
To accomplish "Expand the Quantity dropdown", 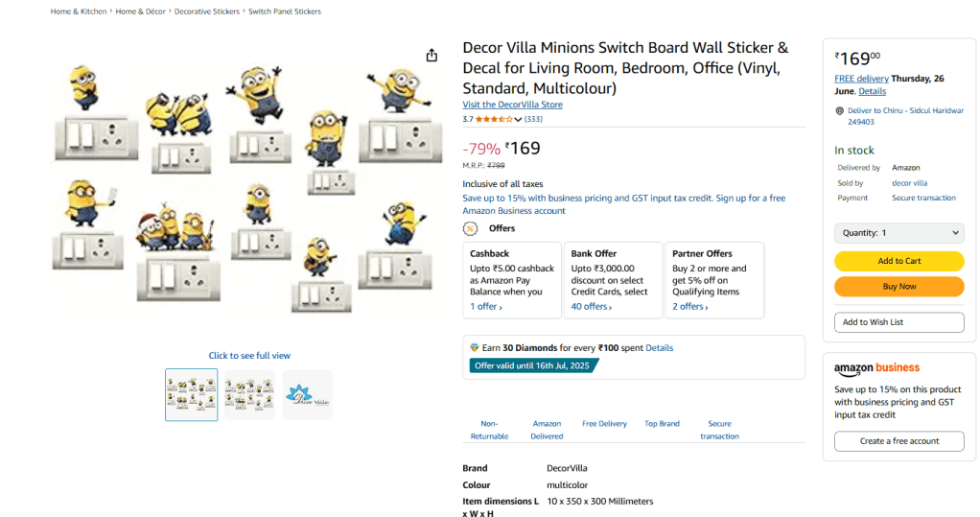I will tap(898, 233).
